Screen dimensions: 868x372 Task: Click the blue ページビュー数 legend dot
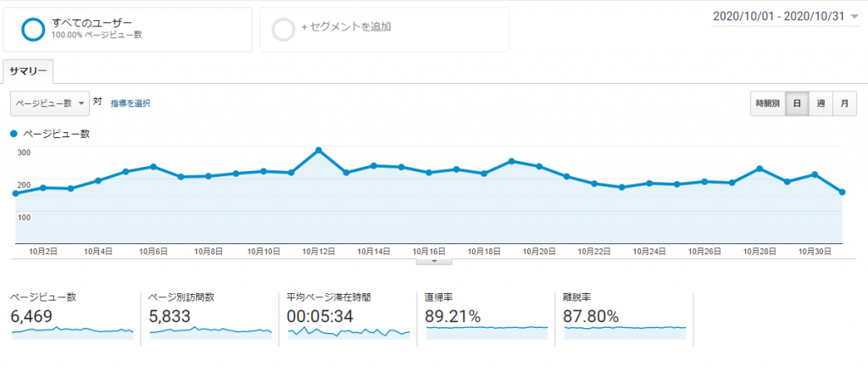pyautogui.click(x=14, y=134)
